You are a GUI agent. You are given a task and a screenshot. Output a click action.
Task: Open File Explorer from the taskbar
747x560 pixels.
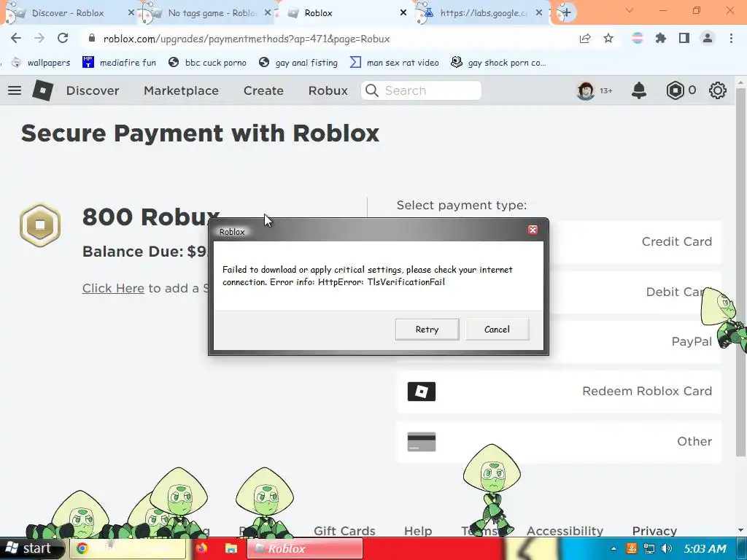(x=231, y=548)
